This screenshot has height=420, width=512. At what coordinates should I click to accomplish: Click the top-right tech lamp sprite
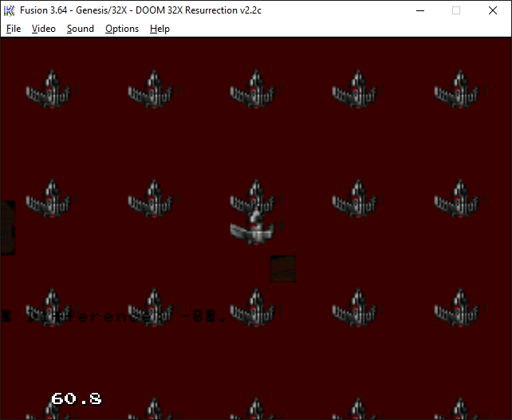pyautogui.click(x=457, y=90)
